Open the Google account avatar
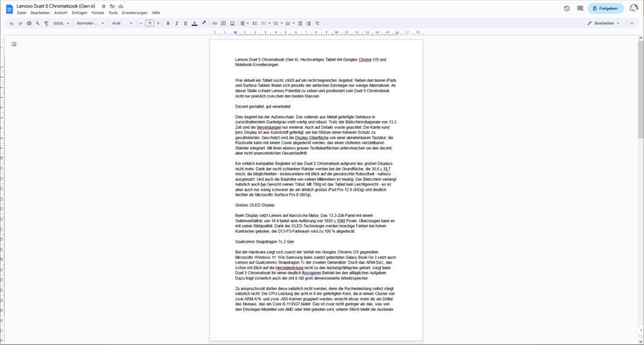Screen dimensions: 644x345 634,8
